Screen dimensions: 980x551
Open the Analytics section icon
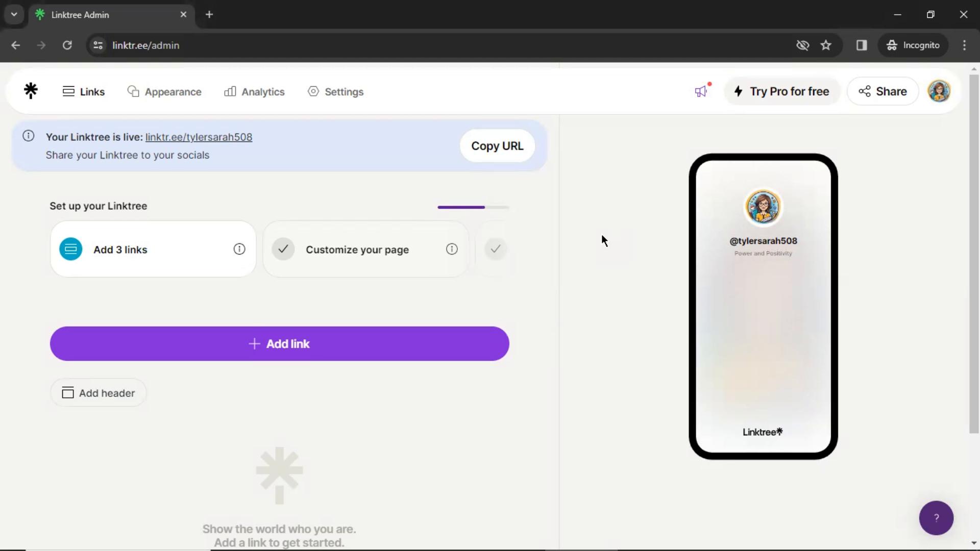(x=230, y=91)
